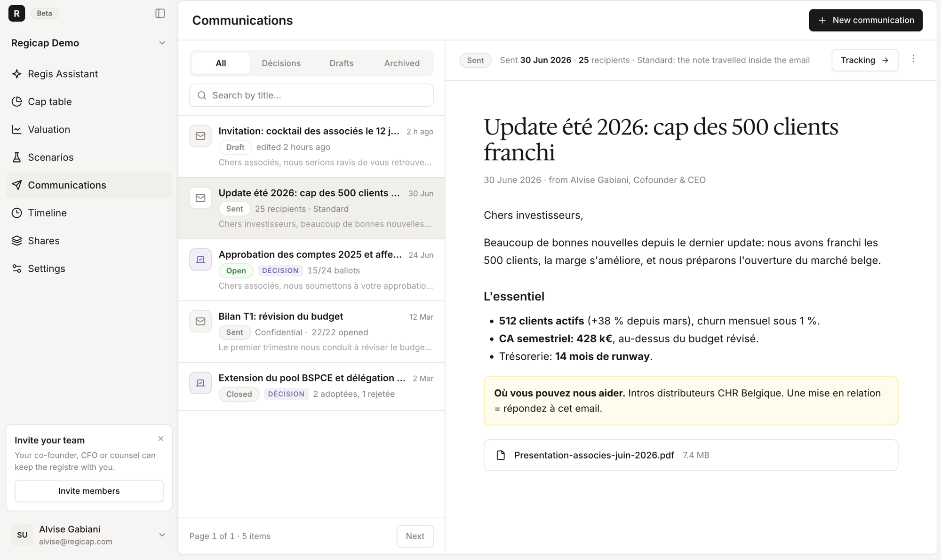Click the 15/24 ballots text
Viewport: 941px width, 560px height.
(334, 270)
